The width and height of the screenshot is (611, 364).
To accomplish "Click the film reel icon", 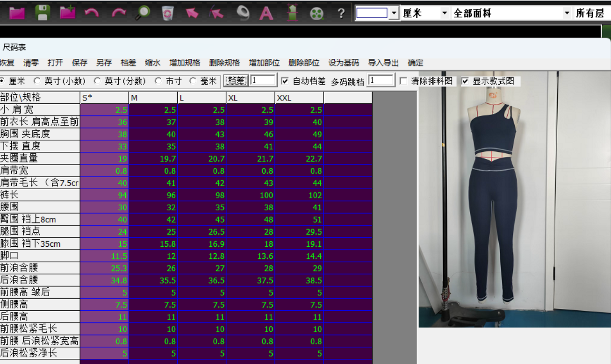I will point(316,13).
